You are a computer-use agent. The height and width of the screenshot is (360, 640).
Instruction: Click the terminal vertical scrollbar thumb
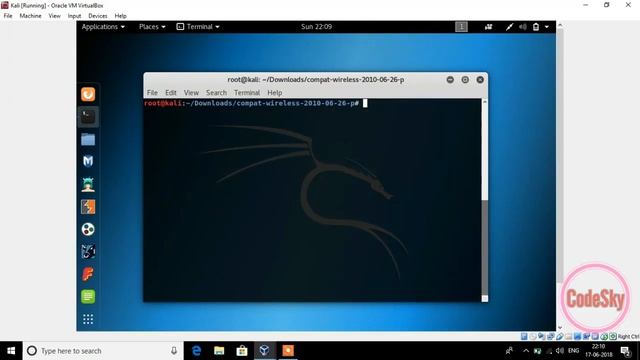484,248
